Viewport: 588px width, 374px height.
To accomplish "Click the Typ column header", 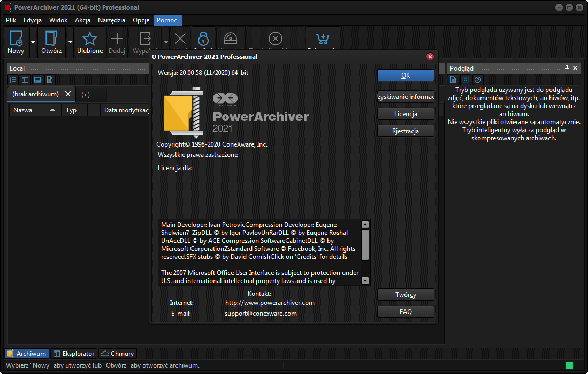I will click(74, 110).
